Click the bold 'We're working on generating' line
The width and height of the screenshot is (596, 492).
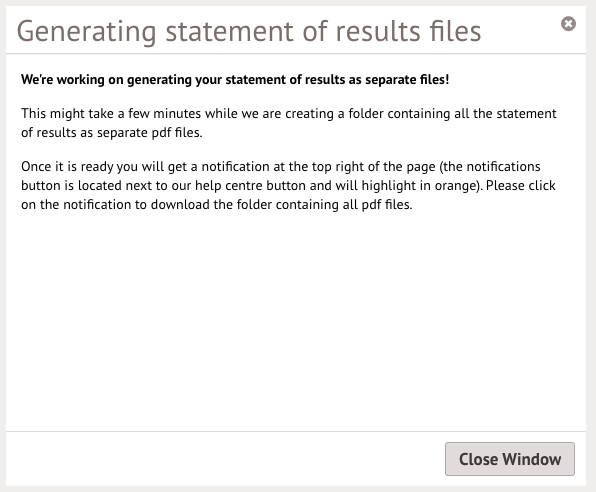point(235,79)
